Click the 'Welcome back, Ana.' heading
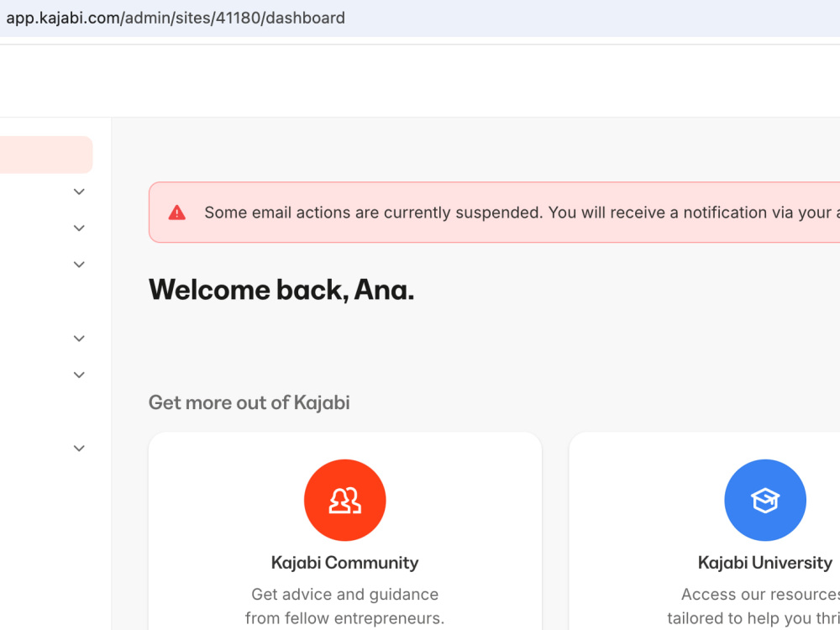This screenshot has height=630, width=840. click(281, 290)
